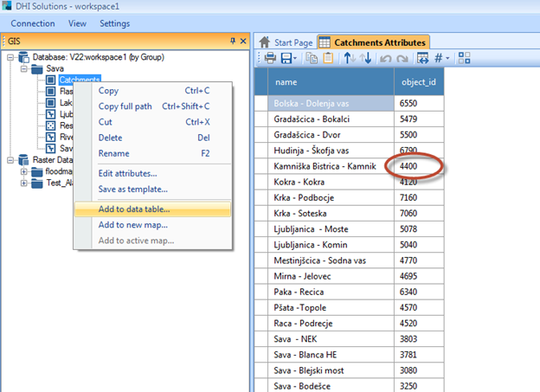The image size is (540, 392).
Task: Toggle the selection squares toolbar icon
Action: [464, 58]
